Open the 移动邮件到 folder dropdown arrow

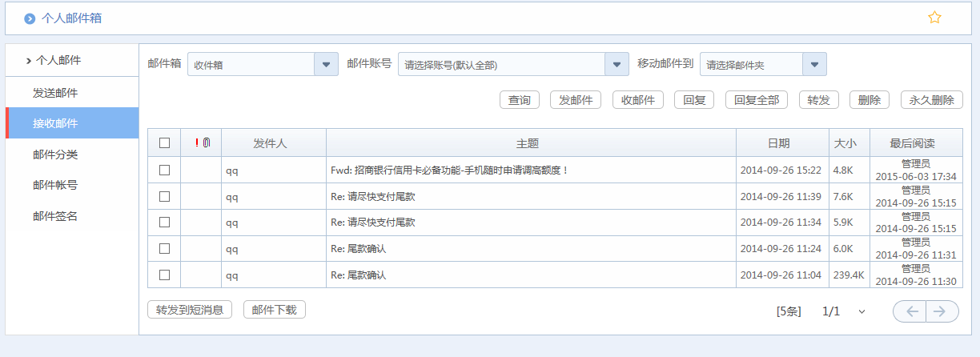click(x=814, y=65)
